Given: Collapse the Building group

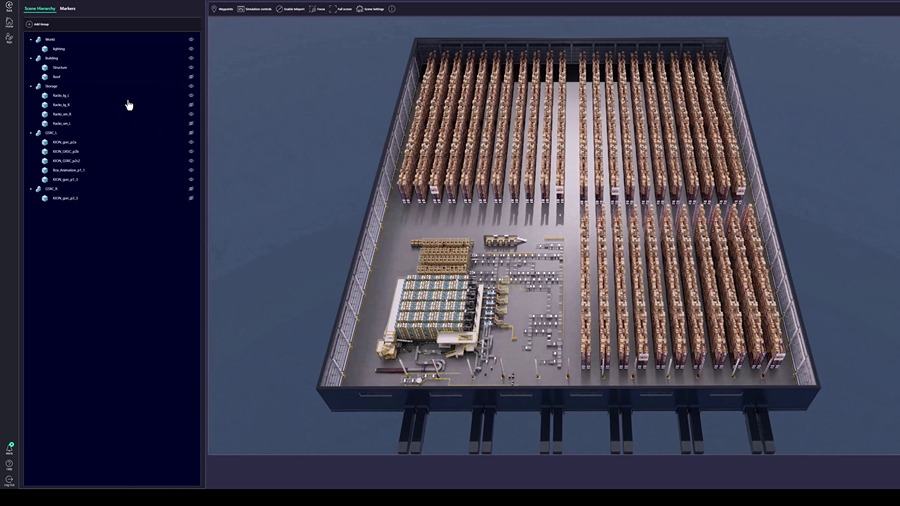Looking at the screenshot, I should (x=30, y=58).
